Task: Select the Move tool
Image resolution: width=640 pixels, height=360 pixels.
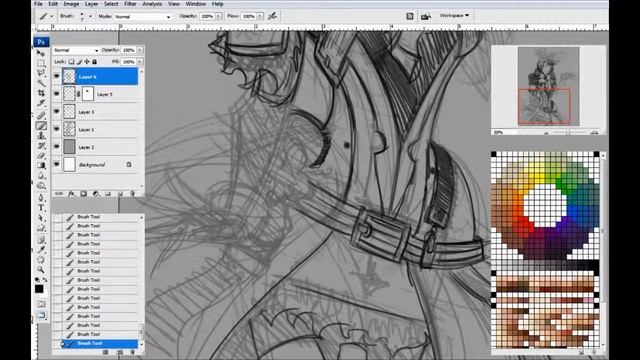Action: tap(41, 53)
